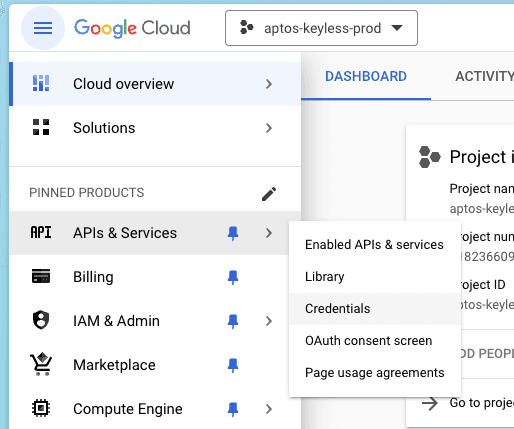Viewport: 514px width, 429px height.
Task: Open Go to project settings link
Action: tap(482, 403)
